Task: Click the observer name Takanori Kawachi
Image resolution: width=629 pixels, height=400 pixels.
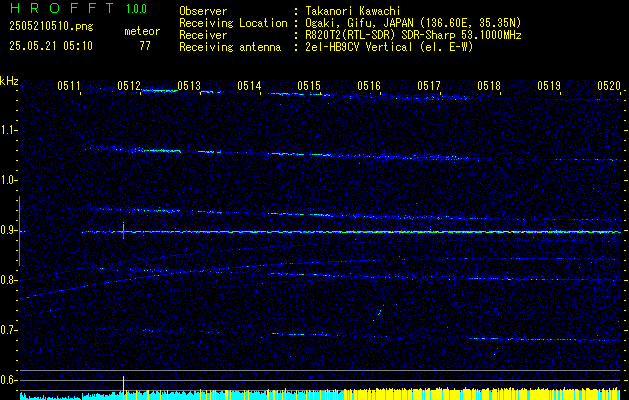Action: pos(353,11)
